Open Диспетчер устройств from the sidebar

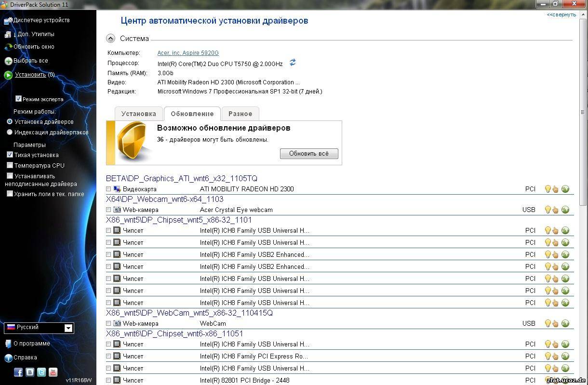[41, 20]
